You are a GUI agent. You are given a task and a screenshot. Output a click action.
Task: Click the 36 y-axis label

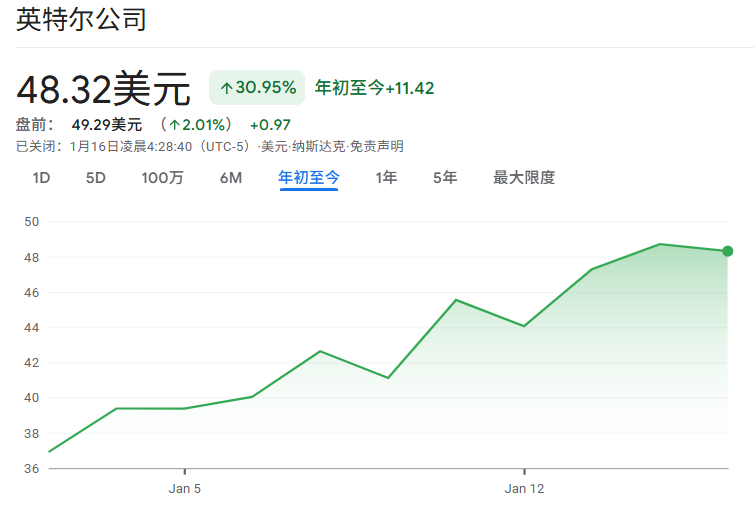pyautogui.click(x=32, y=468)
